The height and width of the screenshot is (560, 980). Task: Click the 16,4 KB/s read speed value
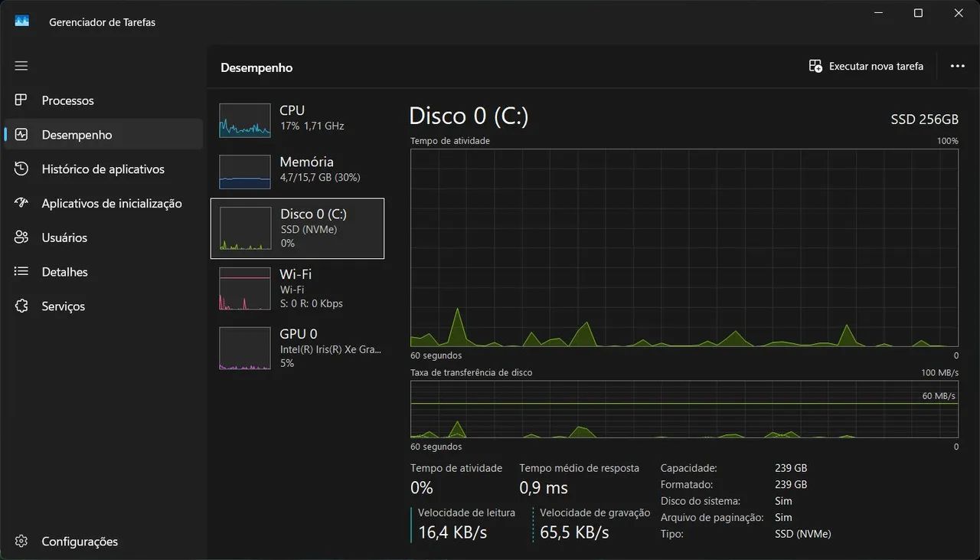click(x=452, y=532)
